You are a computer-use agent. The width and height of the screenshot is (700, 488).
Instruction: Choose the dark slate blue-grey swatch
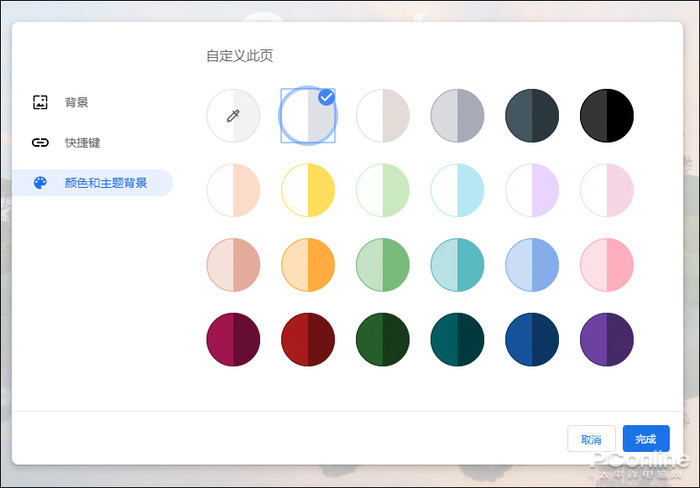coord(532,116)
